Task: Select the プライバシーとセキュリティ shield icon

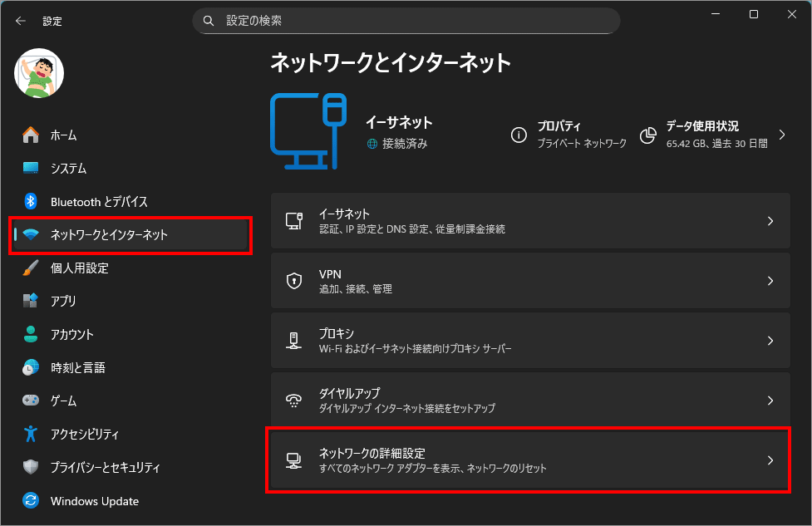Action: (x=31, y=467)
